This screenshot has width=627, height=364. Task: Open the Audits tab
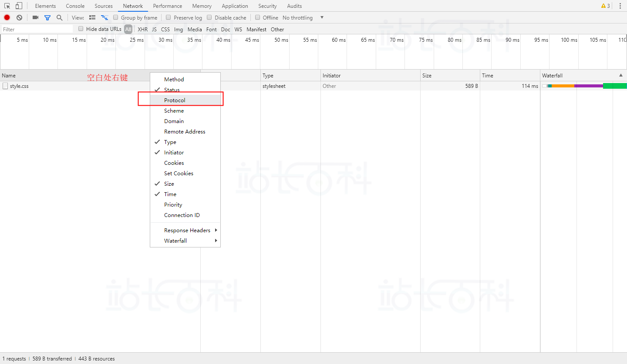coord(294,6)
